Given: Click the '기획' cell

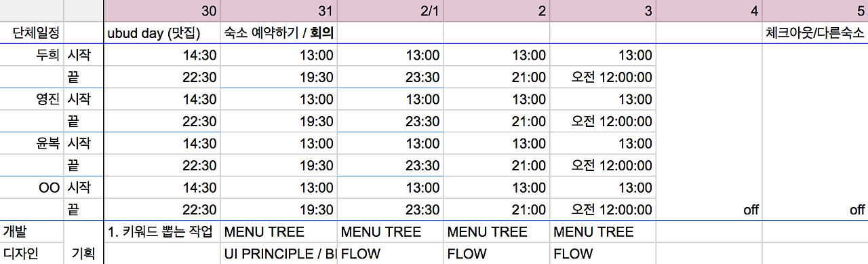Looking at the screenshot, I should pos(84,254).
